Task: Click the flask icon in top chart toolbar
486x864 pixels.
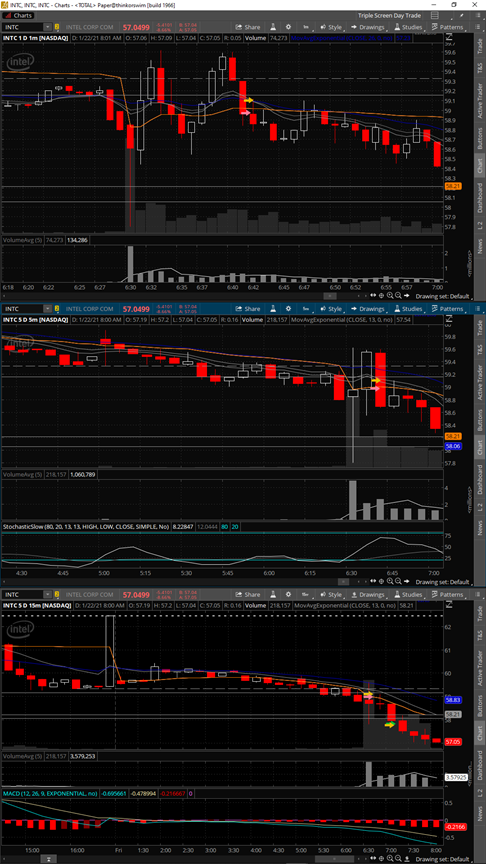Action: [272, 27]
